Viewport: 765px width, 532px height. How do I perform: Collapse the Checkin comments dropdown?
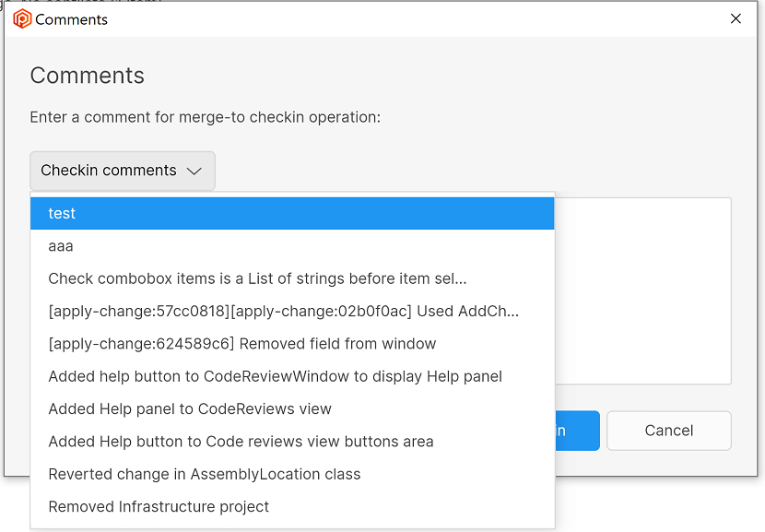(122, 171)
